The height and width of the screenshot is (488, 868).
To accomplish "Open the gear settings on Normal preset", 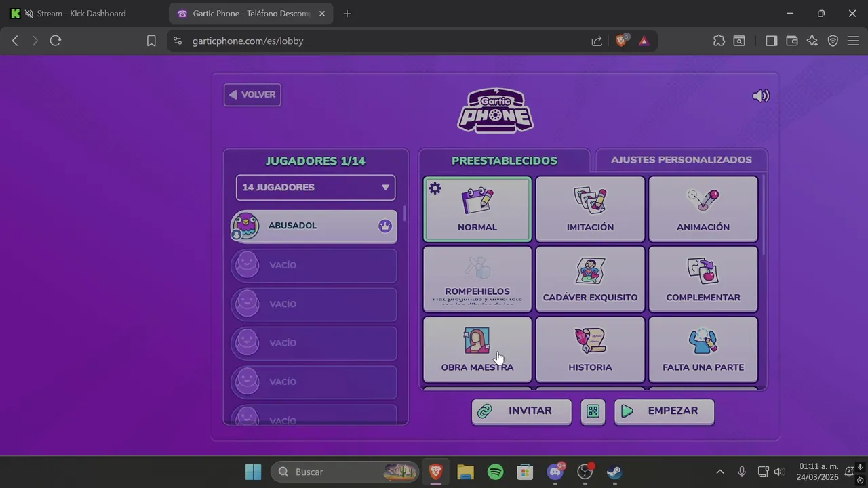I will pos(435,188).
